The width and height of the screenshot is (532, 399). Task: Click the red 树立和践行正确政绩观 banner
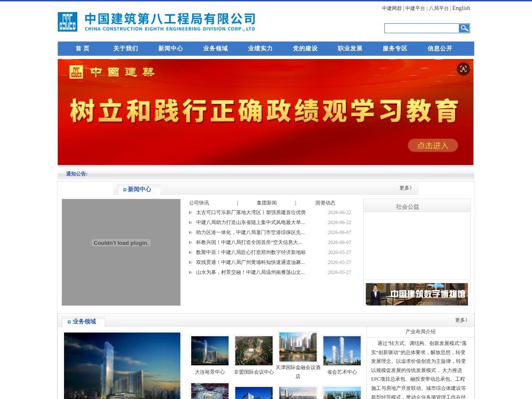[266, 112]
